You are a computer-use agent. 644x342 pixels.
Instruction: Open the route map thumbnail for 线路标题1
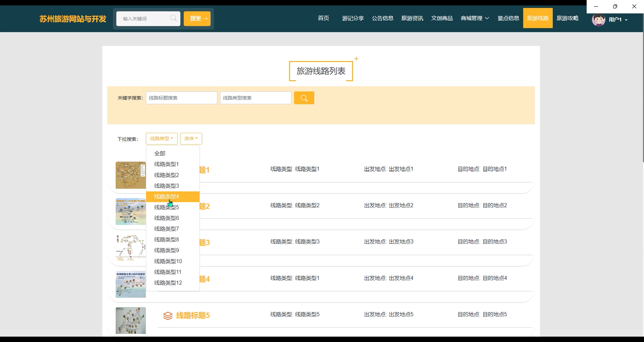pos(131,175)
